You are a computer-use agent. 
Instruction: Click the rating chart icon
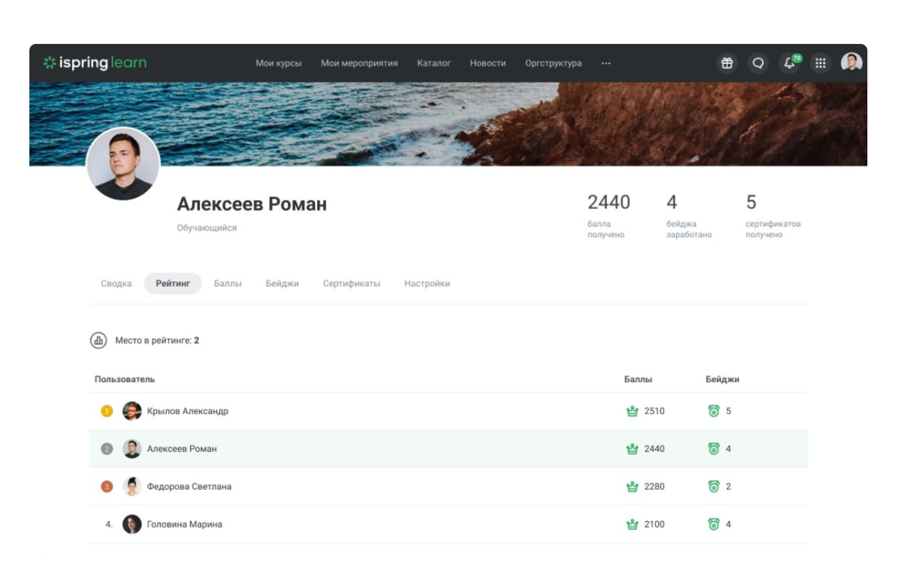(x=99, y=340)
